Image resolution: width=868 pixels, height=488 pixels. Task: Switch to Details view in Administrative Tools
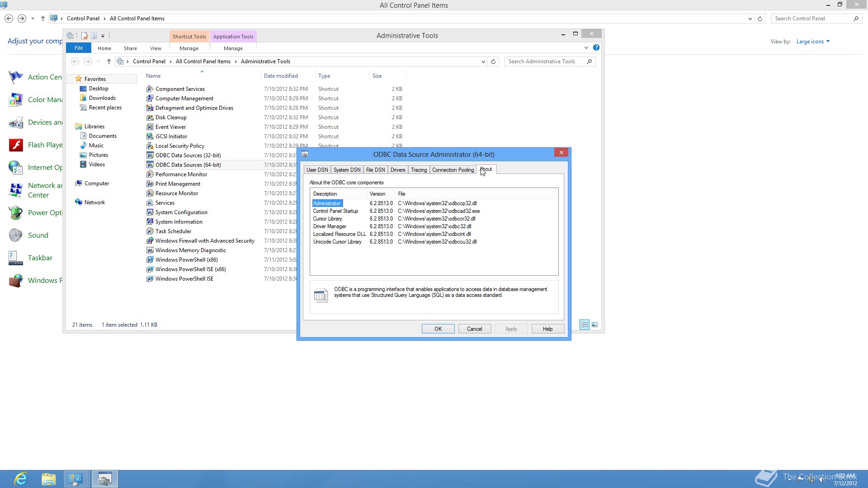pyautogui.click(x=585, y=324)
